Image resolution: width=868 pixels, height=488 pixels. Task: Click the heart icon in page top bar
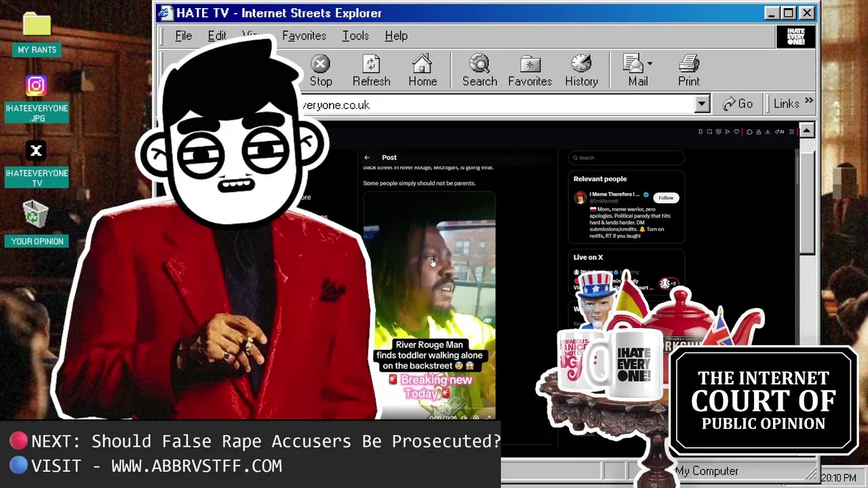pos(736,131)
